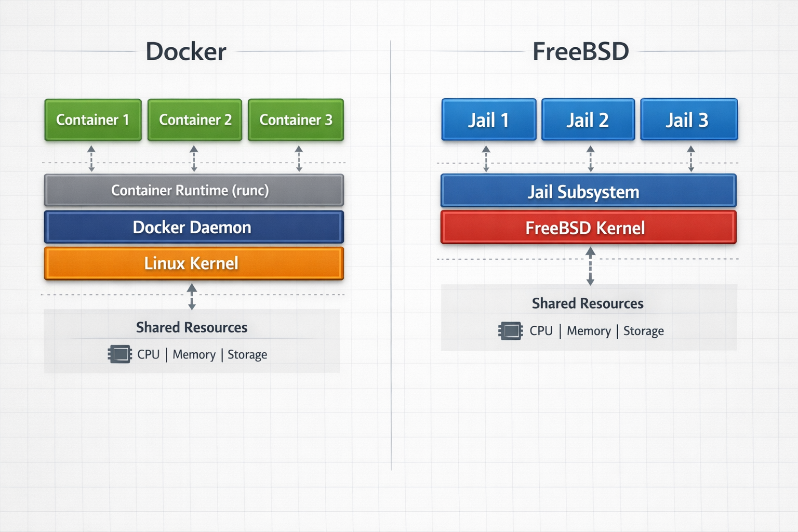Switch to the Docker section heading

tap(185, 51)
